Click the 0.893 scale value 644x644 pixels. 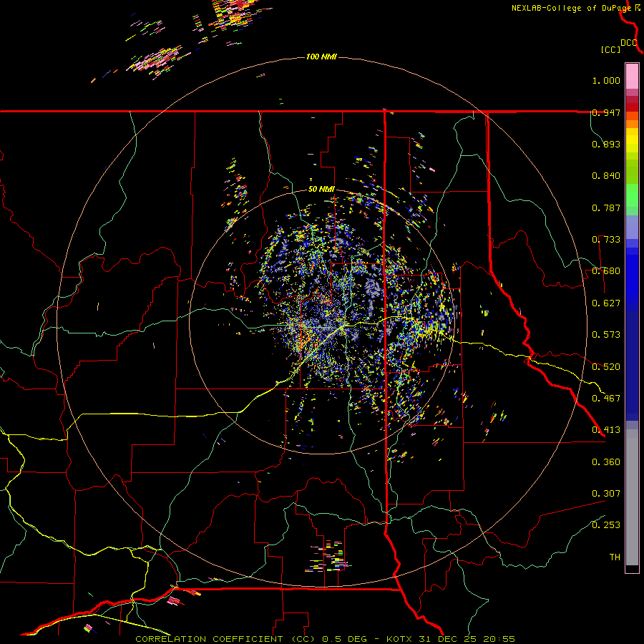pos(606,144)
